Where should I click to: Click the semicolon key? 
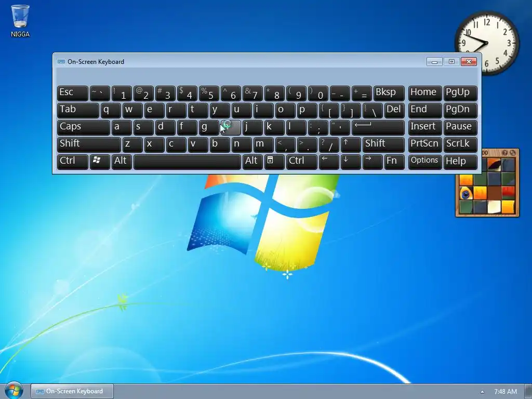(318, 128)
